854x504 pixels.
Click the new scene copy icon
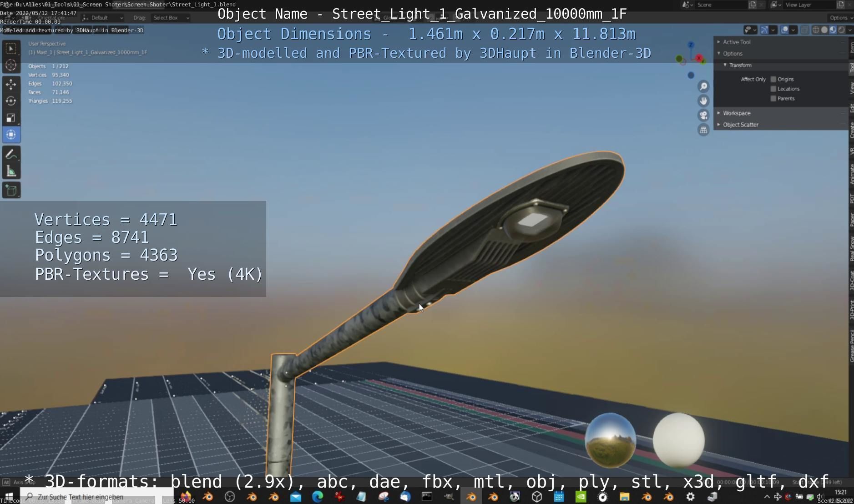(752, 5)
